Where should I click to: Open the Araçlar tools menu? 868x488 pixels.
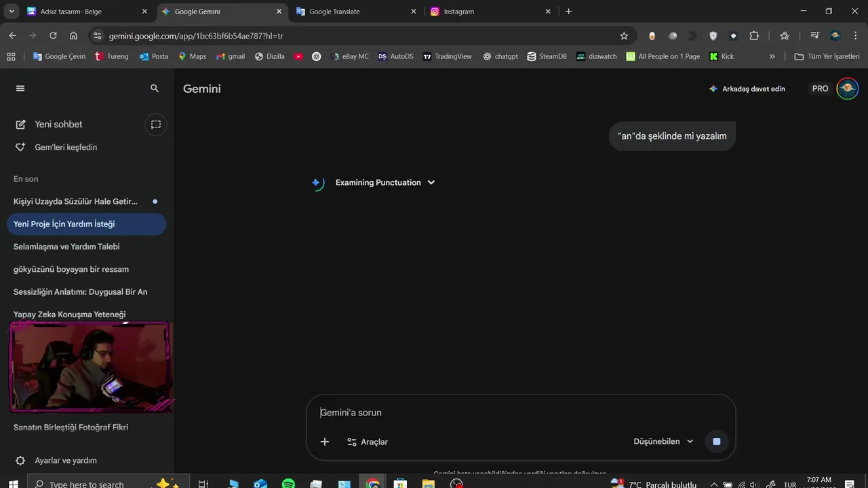(368, 442)
